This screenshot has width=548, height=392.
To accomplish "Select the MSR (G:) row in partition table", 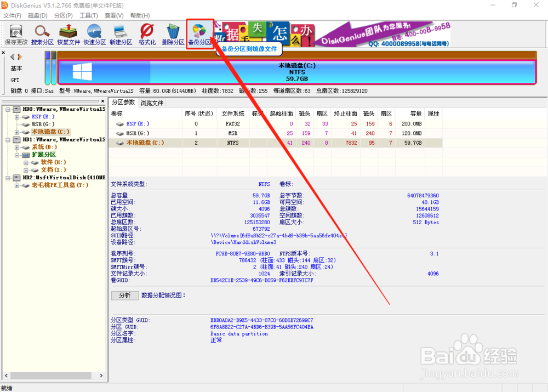I will tap(276, 133).
